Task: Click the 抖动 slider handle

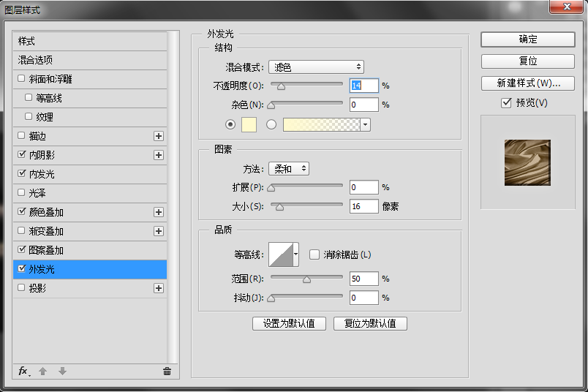Action: tap(271, 298)
